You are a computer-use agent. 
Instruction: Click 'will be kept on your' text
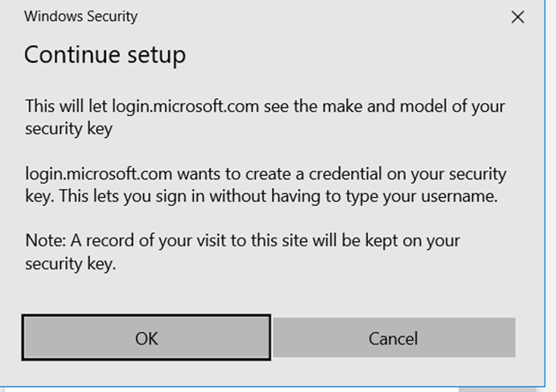pyautogui.click(x=389, y=240)
